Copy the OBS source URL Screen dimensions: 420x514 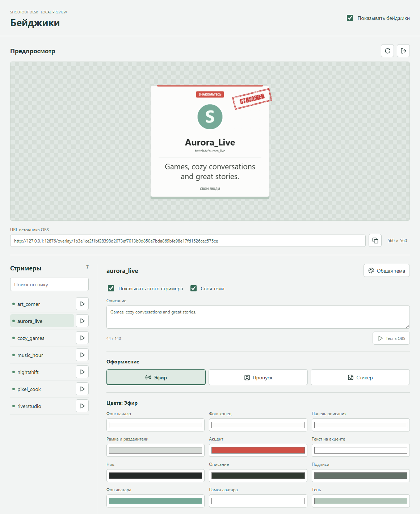click(x=375, y=241)
